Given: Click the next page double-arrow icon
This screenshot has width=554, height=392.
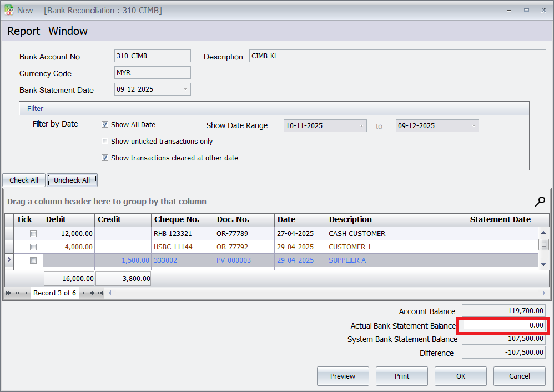Looking at the screenshot, I should click(92, 293).
